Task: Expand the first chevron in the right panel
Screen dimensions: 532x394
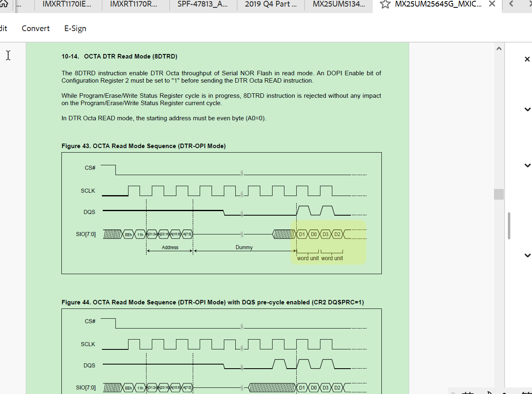Action: (x=527, y=109)
